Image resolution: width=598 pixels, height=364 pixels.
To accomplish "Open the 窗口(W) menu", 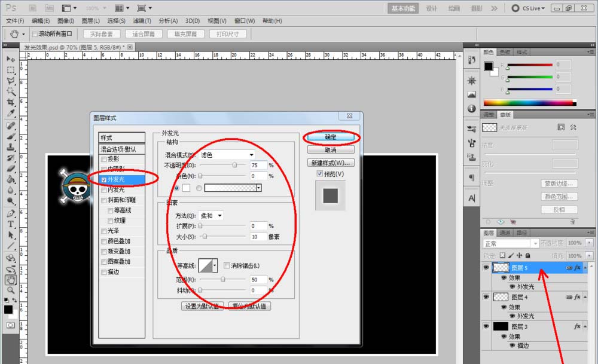I will click(x=245, y=21).
